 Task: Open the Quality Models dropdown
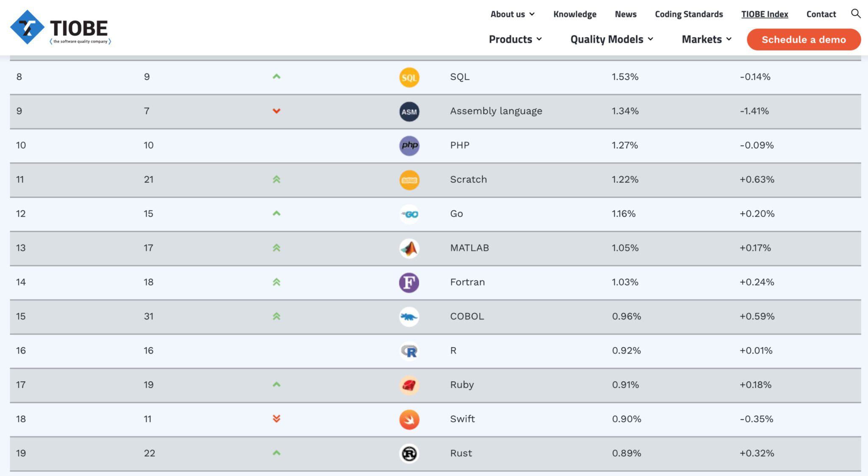[x=611, y=39]
